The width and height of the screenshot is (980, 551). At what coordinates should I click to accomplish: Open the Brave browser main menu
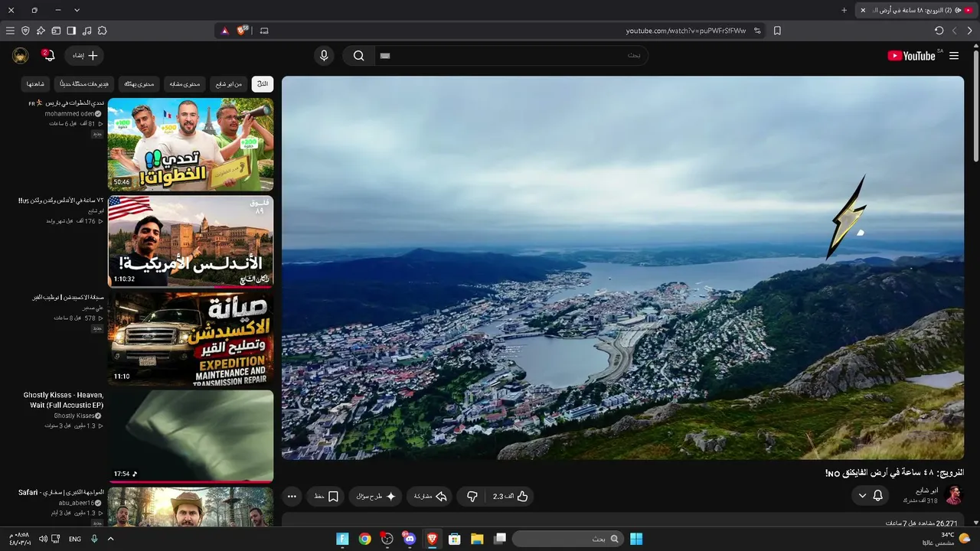click(x=10, y=31)
